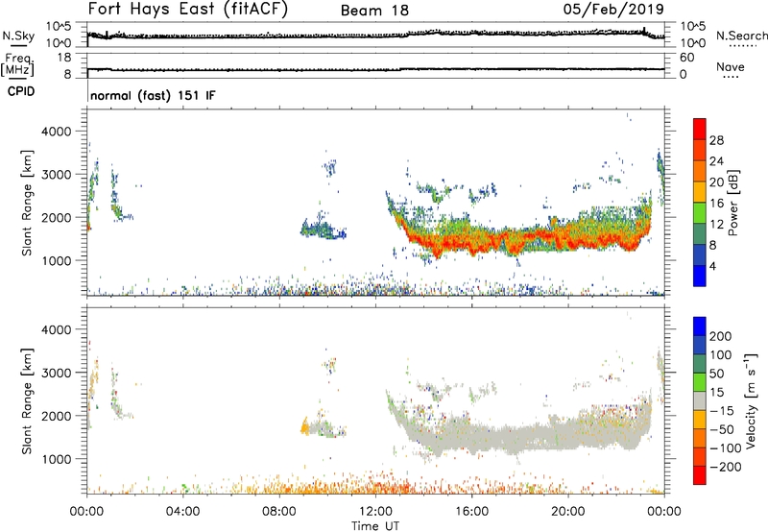
Task: Click the 'Time UT' axis label
Action: (375, 525)
